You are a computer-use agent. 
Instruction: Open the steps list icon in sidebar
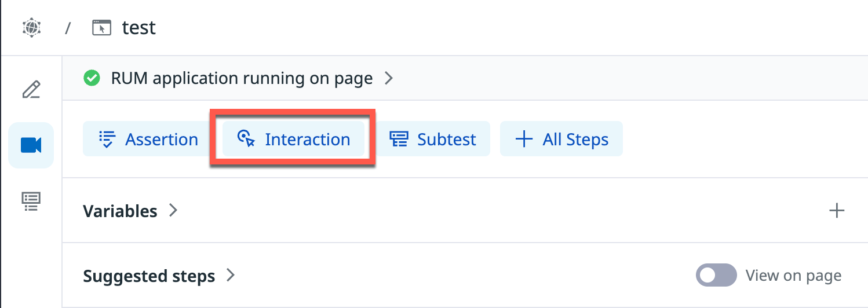31,201
